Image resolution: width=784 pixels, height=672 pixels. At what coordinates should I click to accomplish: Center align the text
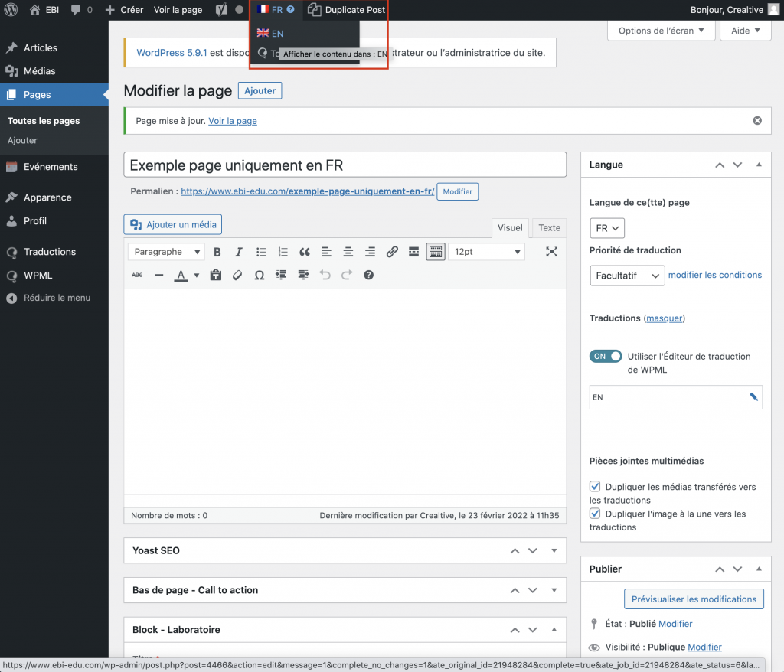coord(348,252)
